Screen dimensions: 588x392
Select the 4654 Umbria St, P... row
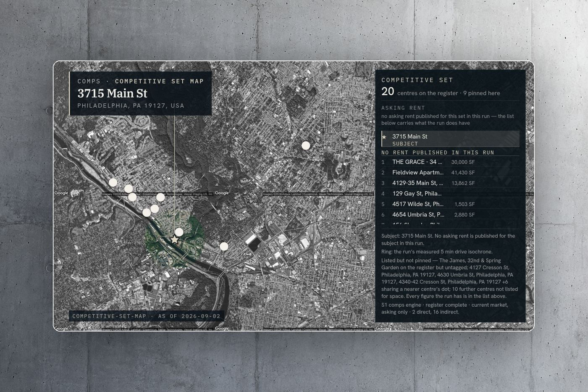tap(450, 214)
